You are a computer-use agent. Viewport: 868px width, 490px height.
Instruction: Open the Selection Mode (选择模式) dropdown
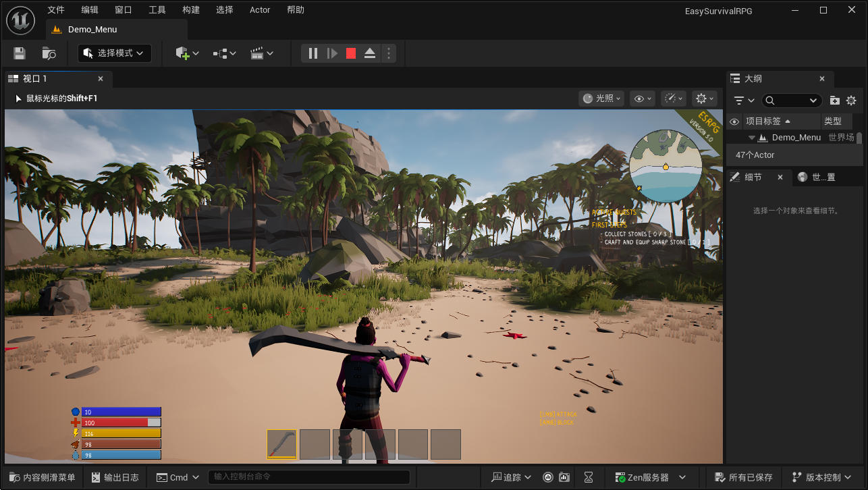point(115,53)
